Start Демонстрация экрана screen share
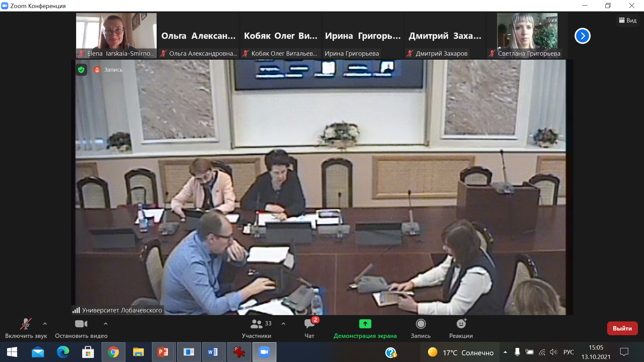This screenshot has width=644, height=362. tap(365, 328)
